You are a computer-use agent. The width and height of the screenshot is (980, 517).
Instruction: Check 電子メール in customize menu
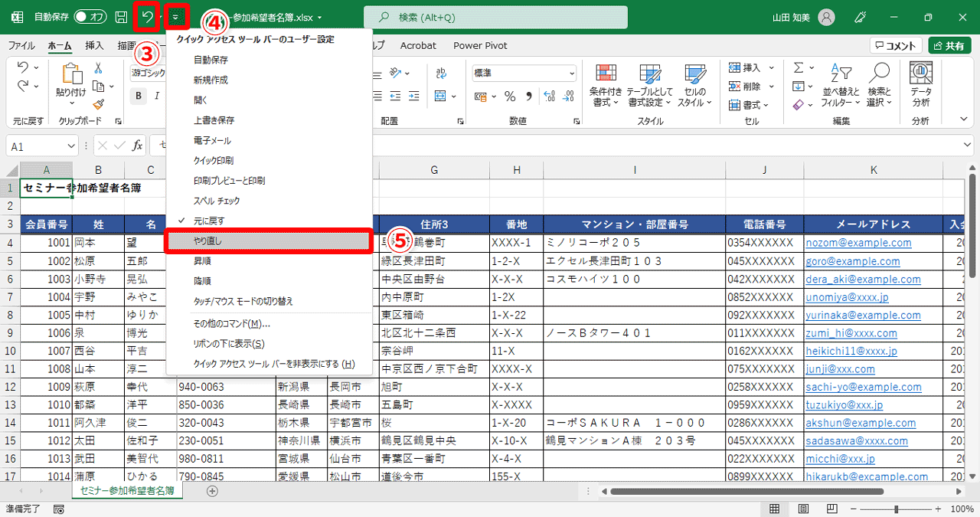point(269,140)
